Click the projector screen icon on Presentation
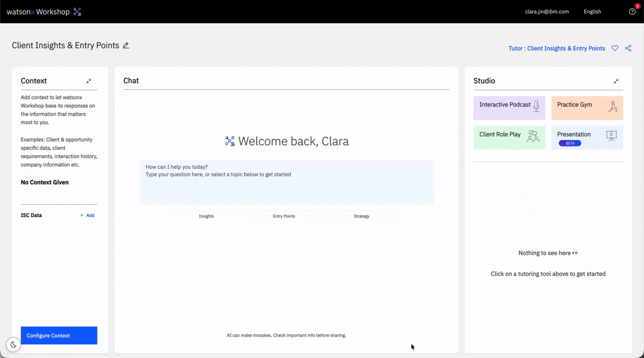 612,136
